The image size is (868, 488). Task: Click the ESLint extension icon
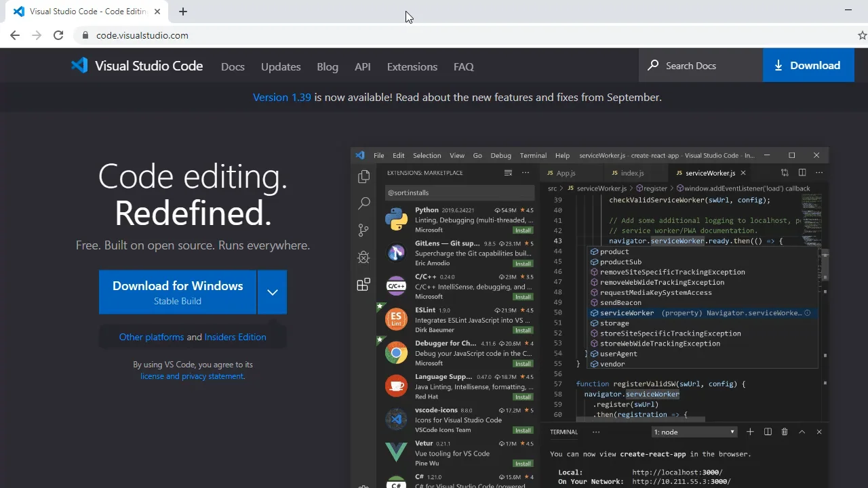point(396,319)
